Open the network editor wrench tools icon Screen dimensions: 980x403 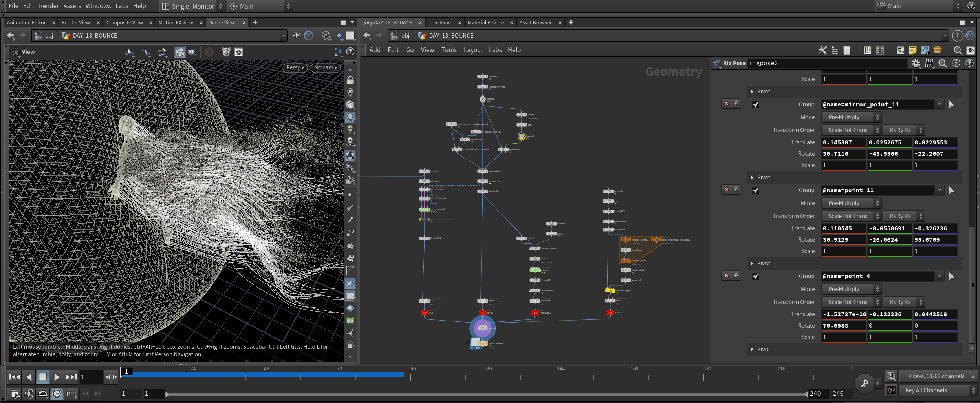pos(822,50)
